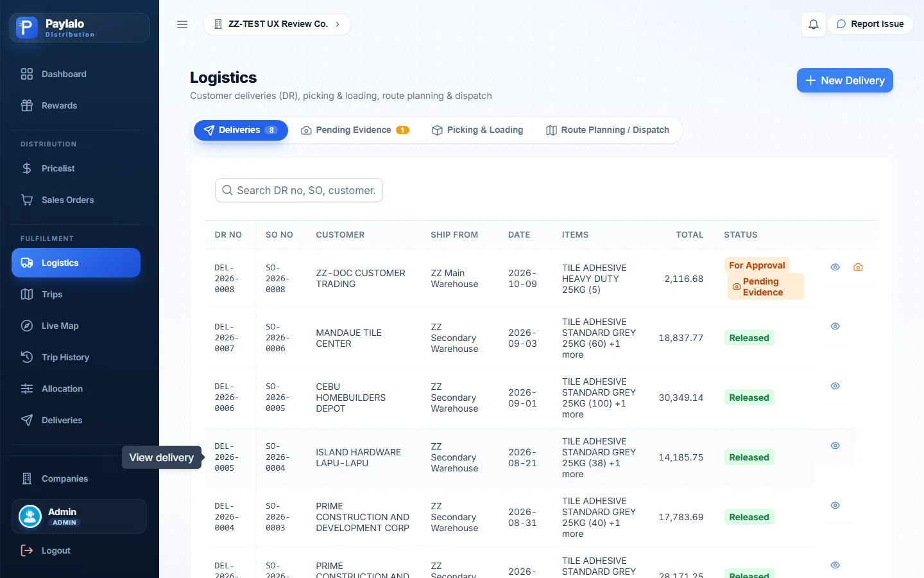Screen dimensions: 924x578
Task: Navigate to Sales Orders
Action: click(x=76, y=200)
